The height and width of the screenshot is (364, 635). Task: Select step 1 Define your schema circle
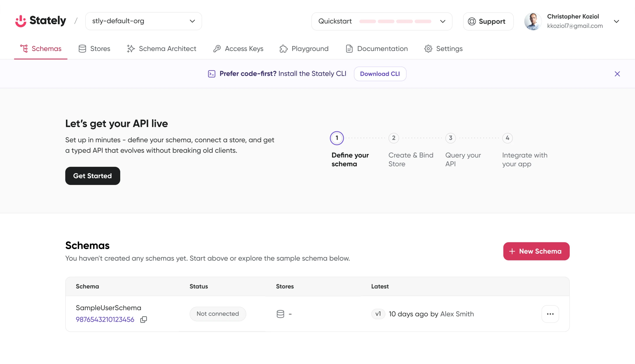pos(337,138)
